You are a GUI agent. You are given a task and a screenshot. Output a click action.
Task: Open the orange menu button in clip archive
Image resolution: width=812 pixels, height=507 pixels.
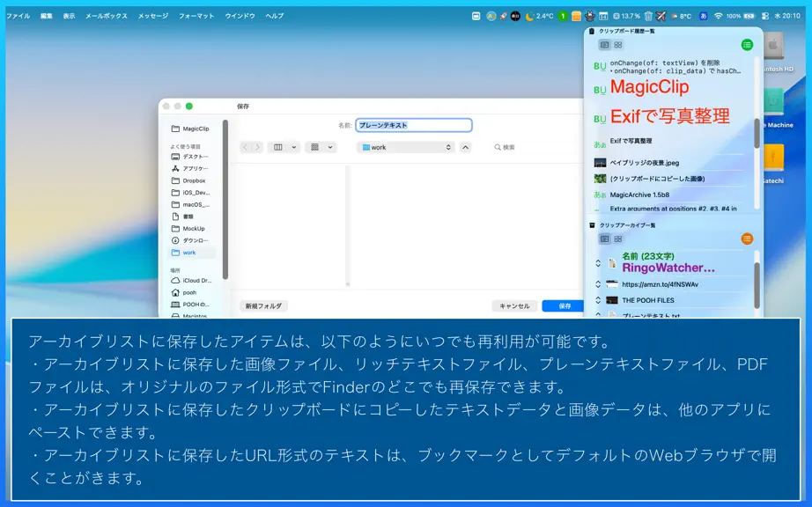click(747, 239)
